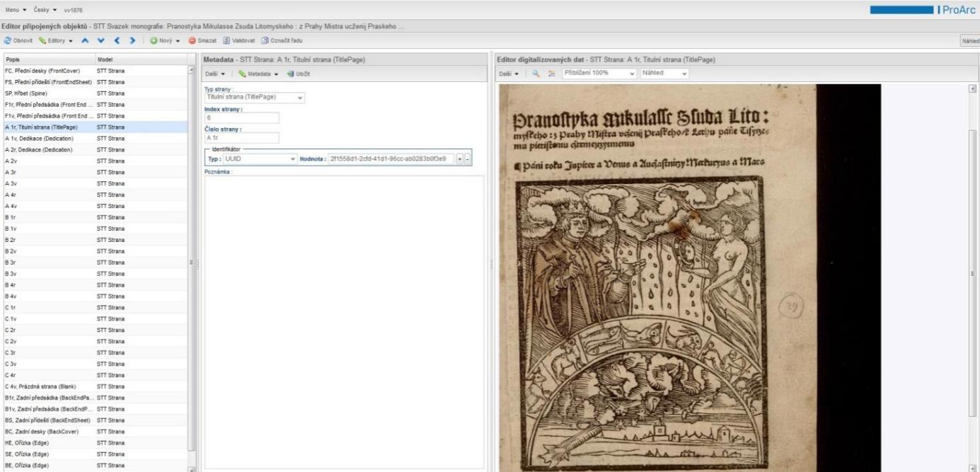This screenshot has width=980, height=472.
Task: Select the A 3r page row
Action: (95, 172)
